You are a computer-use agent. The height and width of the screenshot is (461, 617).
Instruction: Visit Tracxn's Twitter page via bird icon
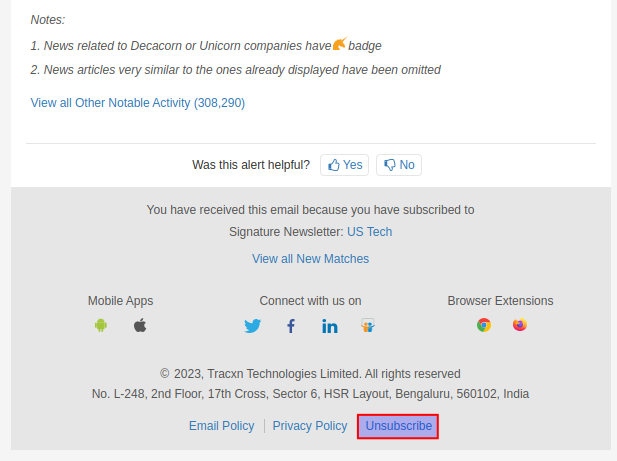[253, 326]
